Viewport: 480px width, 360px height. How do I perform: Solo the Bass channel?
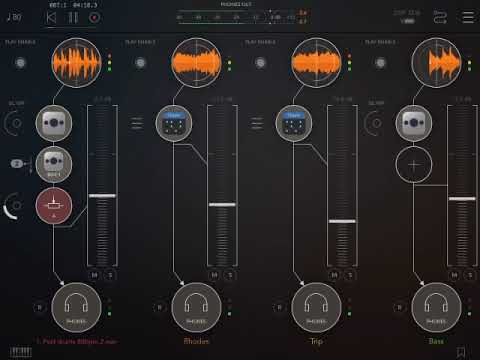[x=470, y=275]
